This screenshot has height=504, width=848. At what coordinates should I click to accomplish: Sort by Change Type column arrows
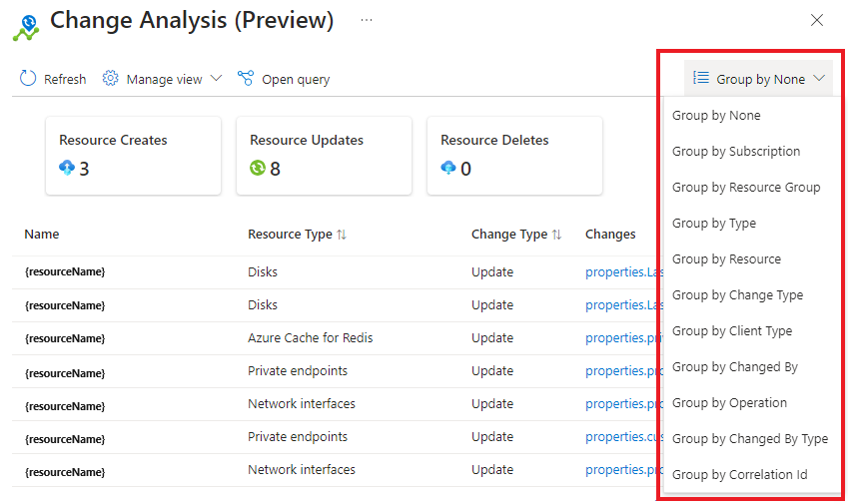(556, 235)
